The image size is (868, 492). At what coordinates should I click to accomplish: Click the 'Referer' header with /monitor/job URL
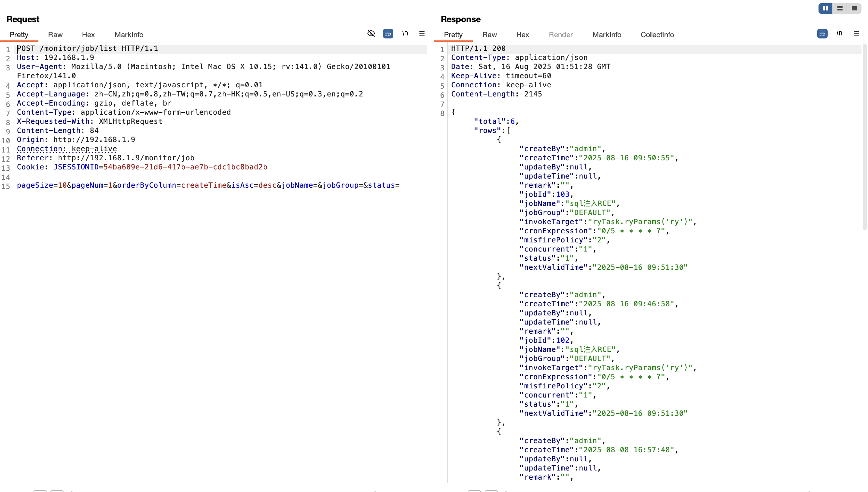[x=106, y=158]
